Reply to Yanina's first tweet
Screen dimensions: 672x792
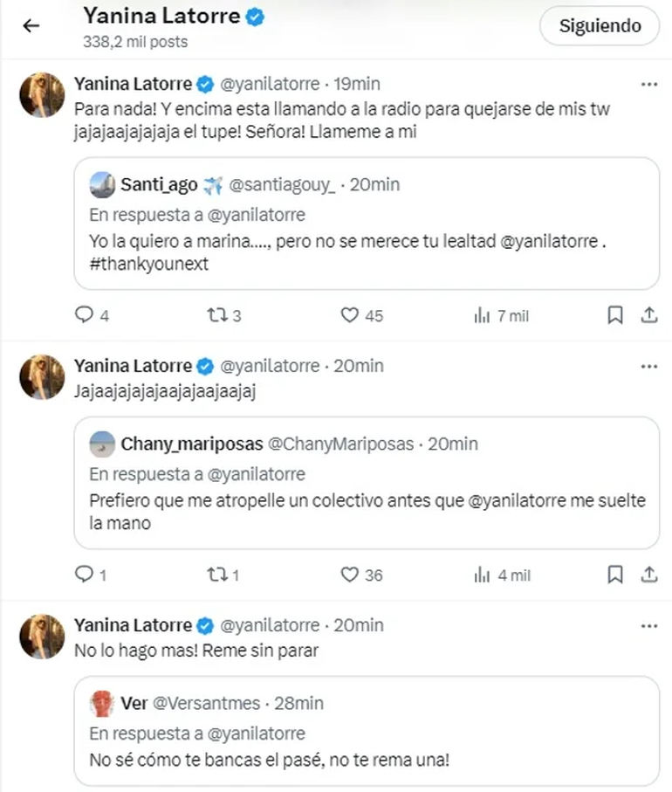[84, 315]
